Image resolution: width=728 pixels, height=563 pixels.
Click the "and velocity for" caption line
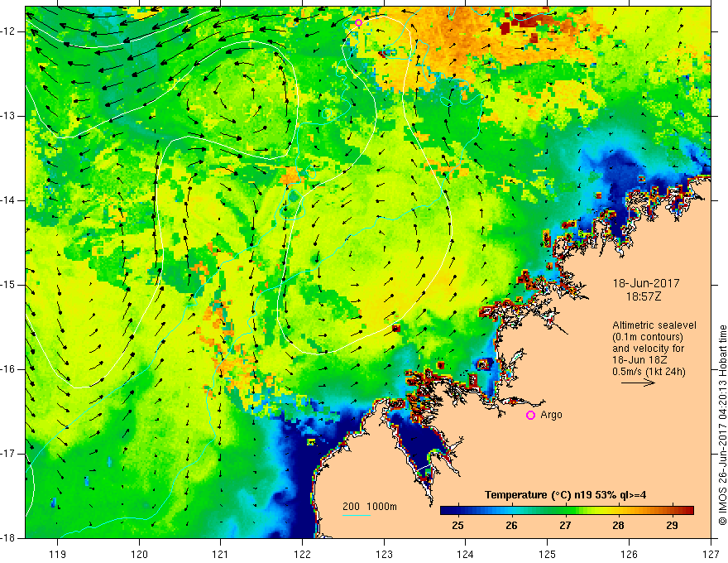pyautogui.click(x=648, y=349)
